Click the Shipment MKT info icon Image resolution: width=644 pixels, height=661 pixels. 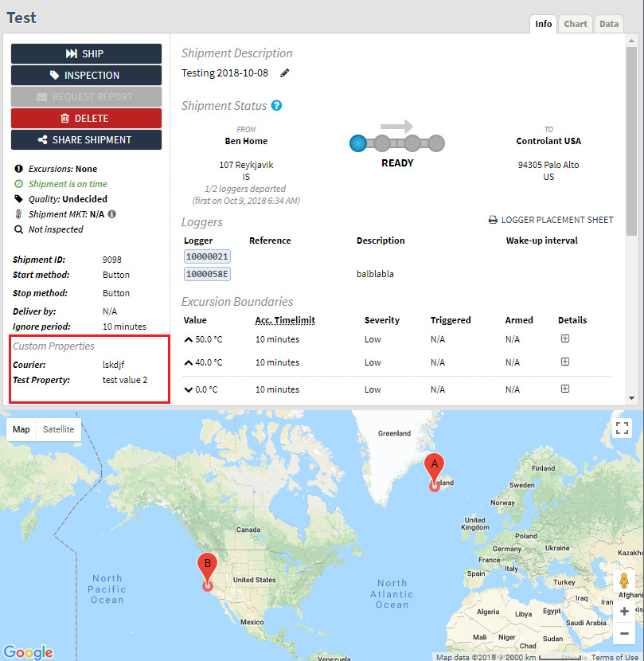click(111, 214)
